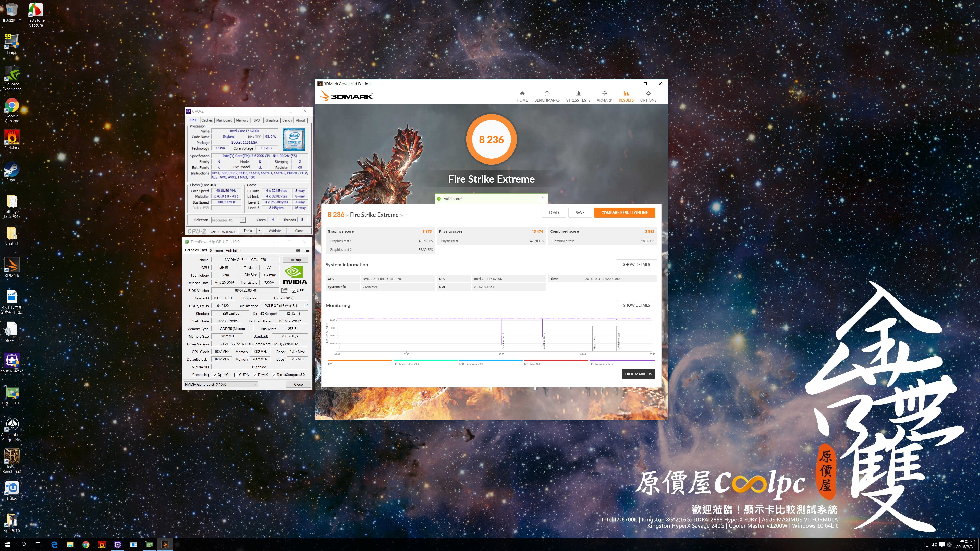Screen dimensions: 980x551
Task: Toggle PhysX checkbox in GPU-Z
Action: point(255,374)
